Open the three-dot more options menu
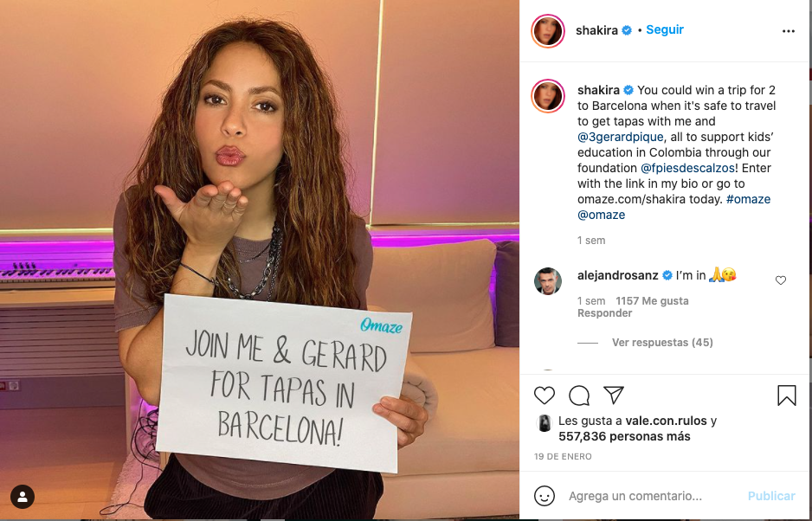This screenshot has height=521, width=812. 788,31
